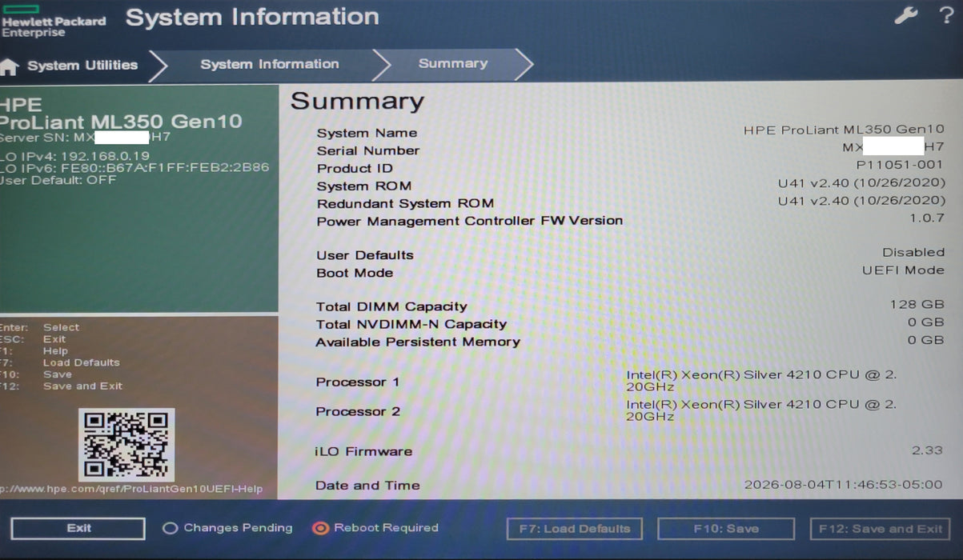Click the F7: Load Defaults key hint in the sidebar
This screenshot has width=963, height=560.
click(60, 362)
